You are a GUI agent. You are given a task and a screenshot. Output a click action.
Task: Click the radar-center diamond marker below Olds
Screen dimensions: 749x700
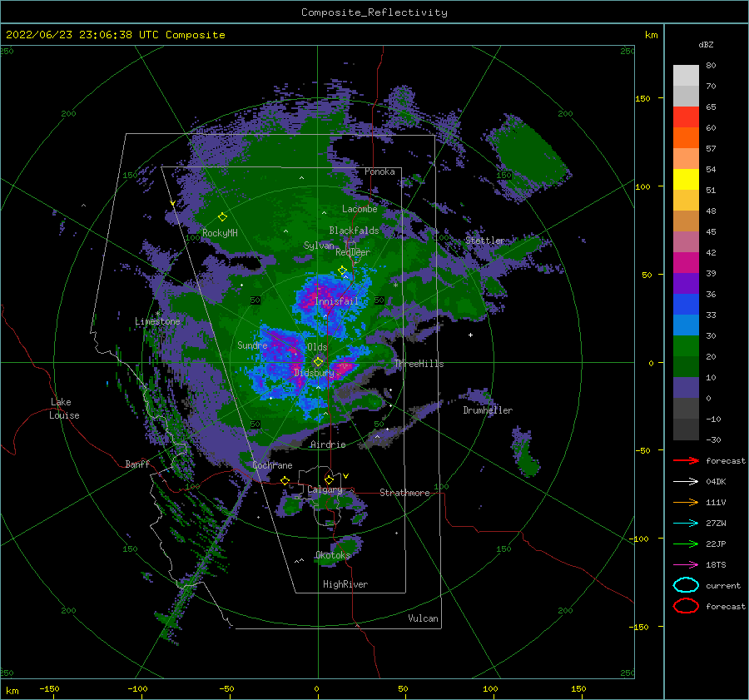tap(318, 362)
